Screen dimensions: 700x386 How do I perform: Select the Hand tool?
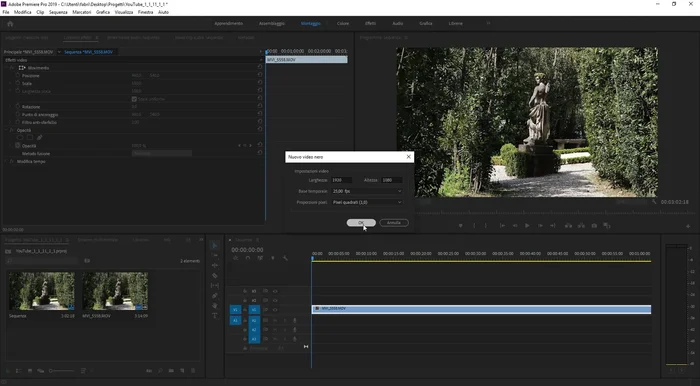point(215,306)
